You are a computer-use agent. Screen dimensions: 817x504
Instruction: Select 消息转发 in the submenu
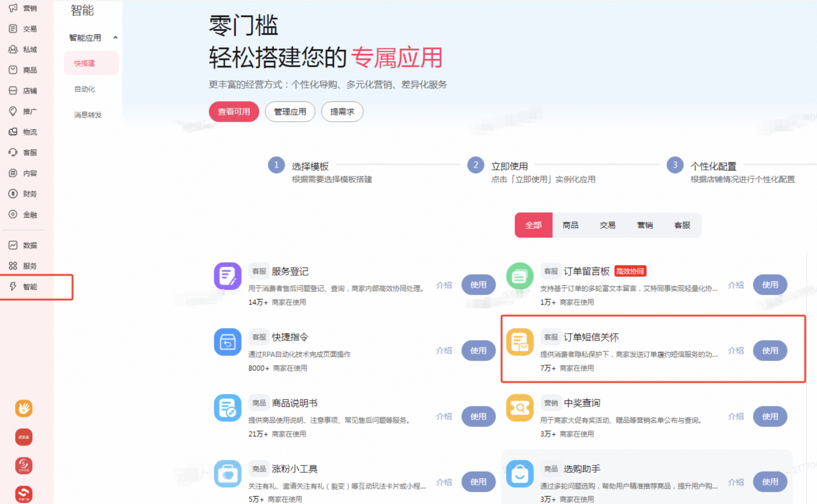click(88, 115)
